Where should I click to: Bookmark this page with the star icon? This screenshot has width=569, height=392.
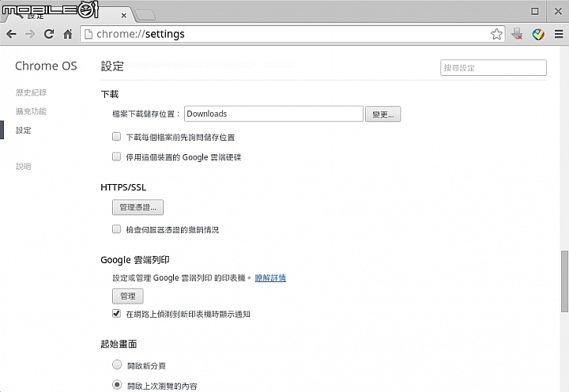click(496, 34)
